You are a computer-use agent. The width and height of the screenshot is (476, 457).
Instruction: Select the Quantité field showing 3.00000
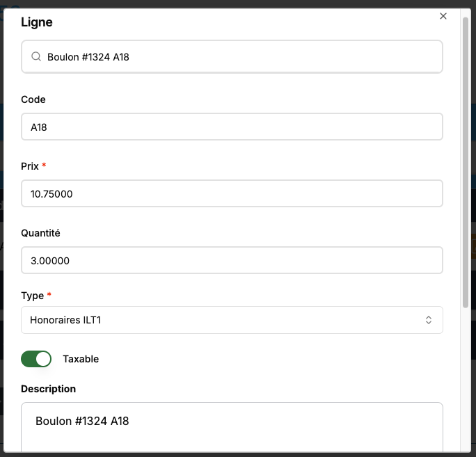(x=232, y=261)
